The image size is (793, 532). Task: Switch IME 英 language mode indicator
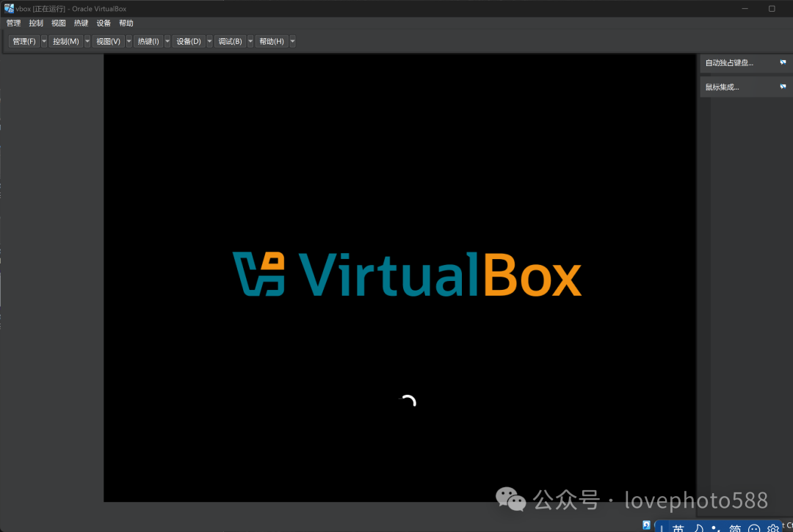click(x=678, y=528)
